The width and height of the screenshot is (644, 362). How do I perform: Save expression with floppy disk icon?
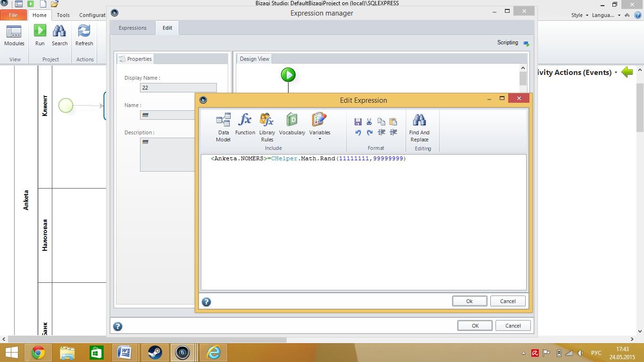point(358,122)
